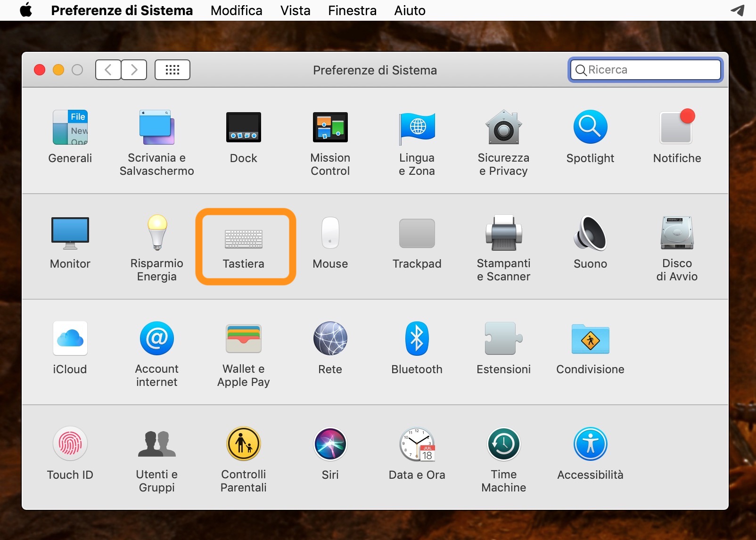
Task: Open the Aiuto menu
Action: [410, 10]
